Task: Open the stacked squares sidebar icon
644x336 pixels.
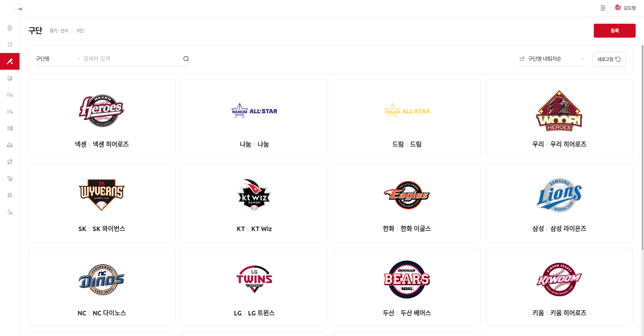Action: 10,178
